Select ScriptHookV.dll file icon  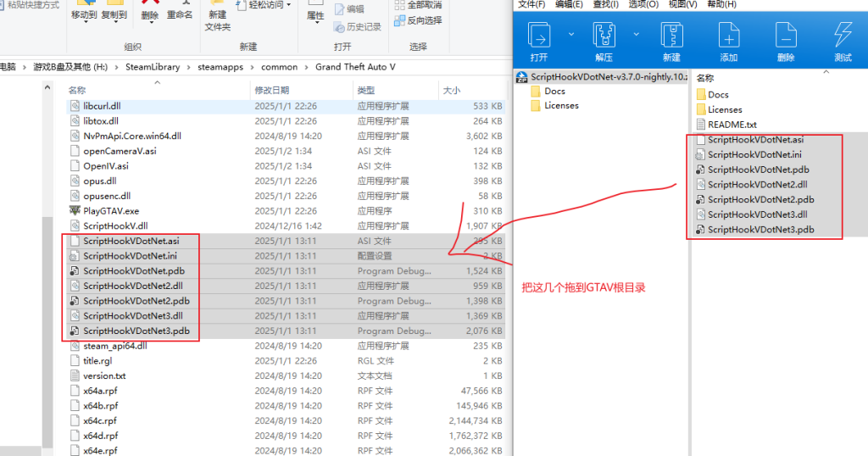75,225
